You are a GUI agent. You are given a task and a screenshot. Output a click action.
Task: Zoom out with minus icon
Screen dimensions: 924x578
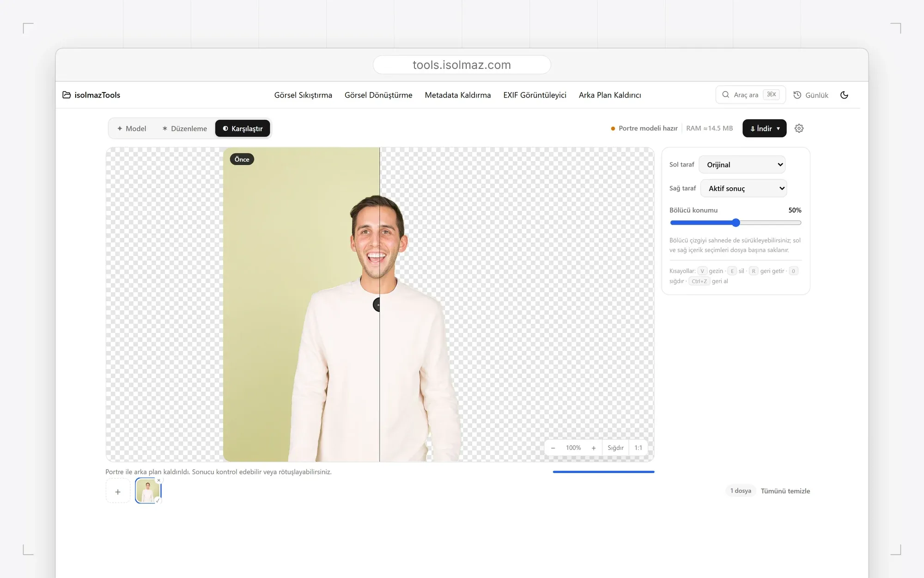click(553, 448)
